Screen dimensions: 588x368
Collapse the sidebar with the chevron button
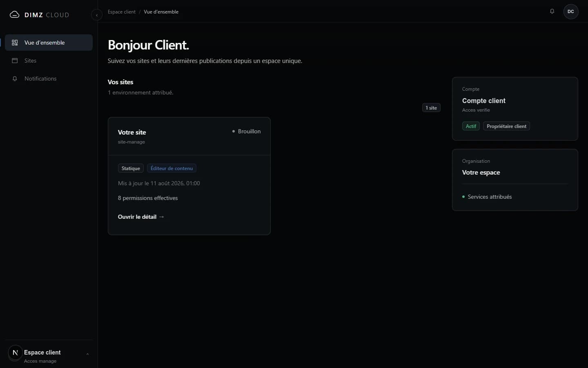[97, 15]
